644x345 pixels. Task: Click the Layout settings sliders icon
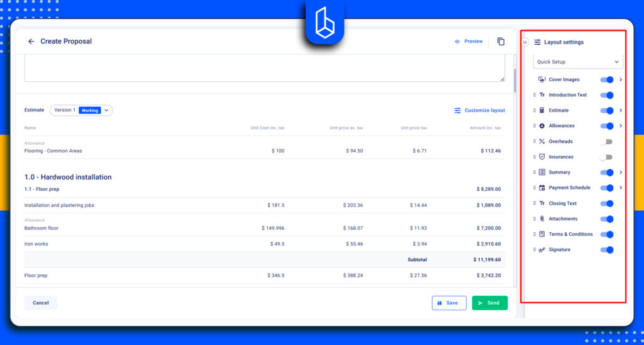click(x=538, y=42)
